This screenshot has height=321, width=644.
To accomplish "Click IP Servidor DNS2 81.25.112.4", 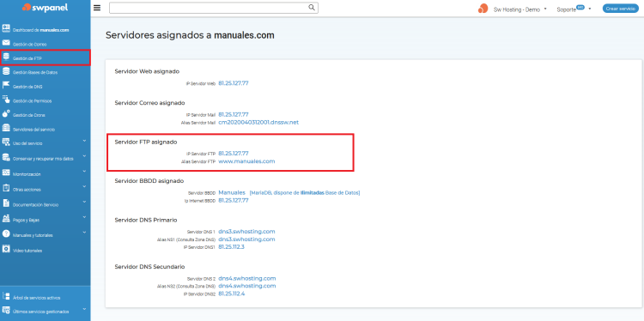I will (x=232, y=294).
